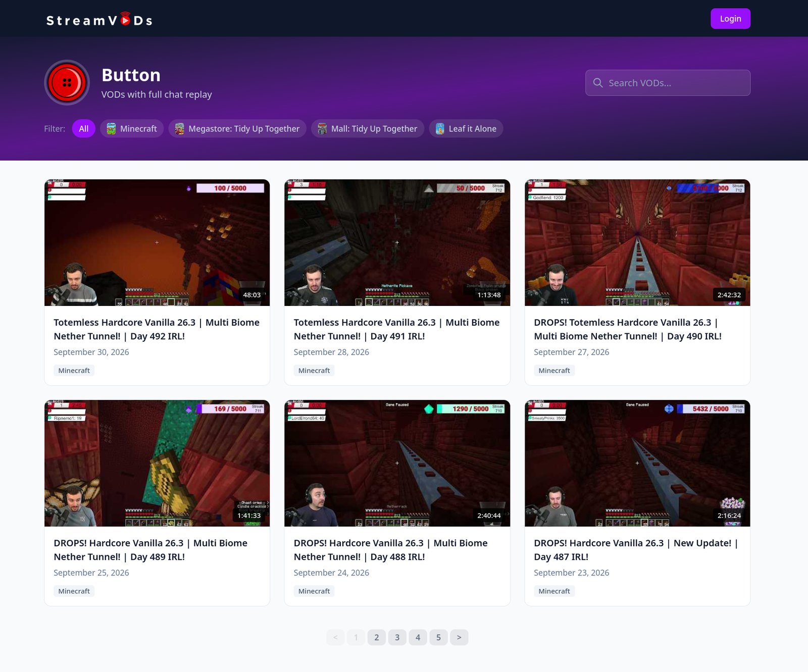Go to page 2
Screen dimensions: 808x672
coord(377,638)
